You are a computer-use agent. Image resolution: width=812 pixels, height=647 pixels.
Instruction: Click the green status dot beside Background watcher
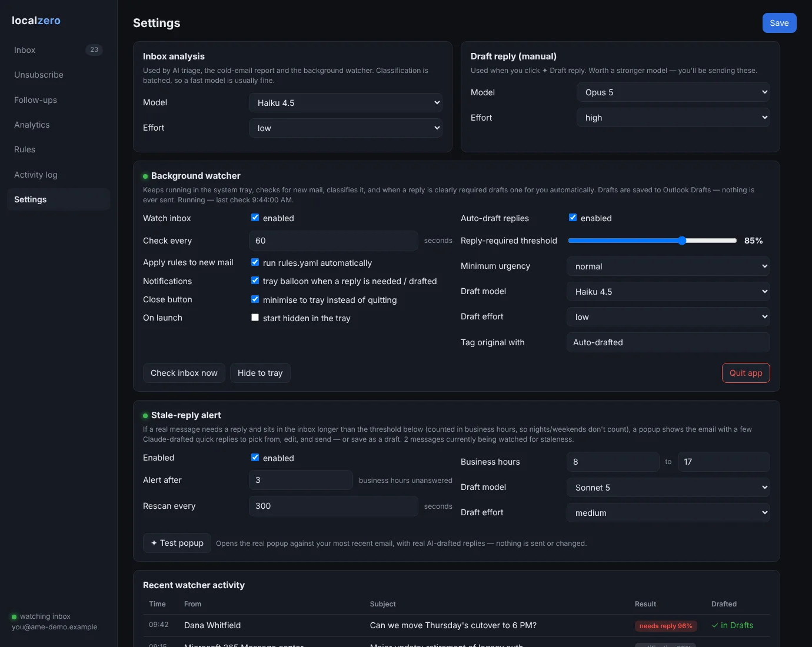tap(145, 176)
